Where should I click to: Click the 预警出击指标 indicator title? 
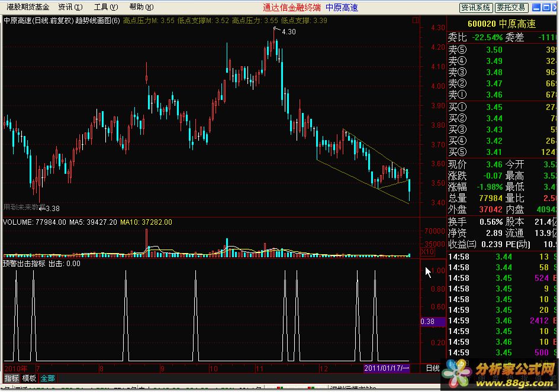[x=24, y=264]
